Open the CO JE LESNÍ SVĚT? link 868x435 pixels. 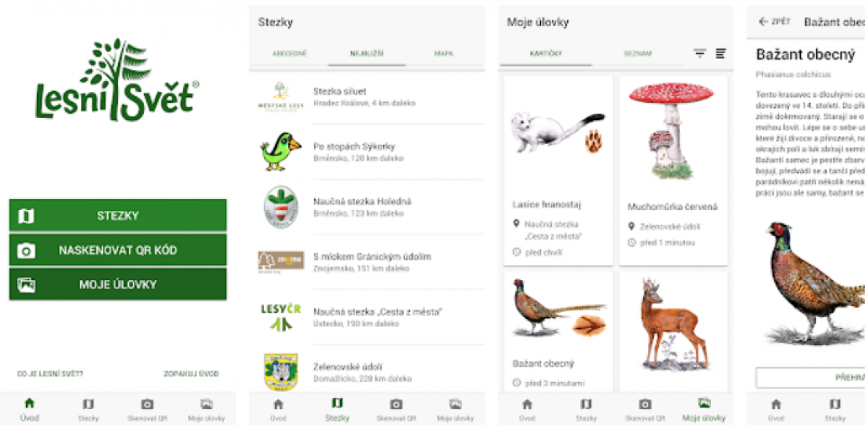50,374
